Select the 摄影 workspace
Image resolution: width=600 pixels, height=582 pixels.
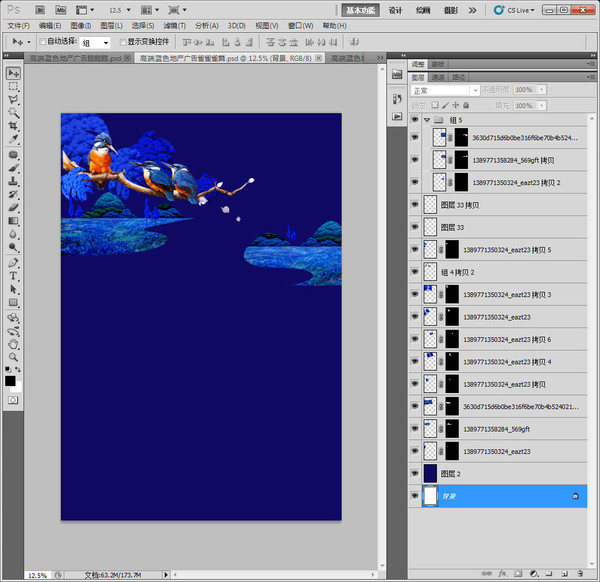coord(450,10)
